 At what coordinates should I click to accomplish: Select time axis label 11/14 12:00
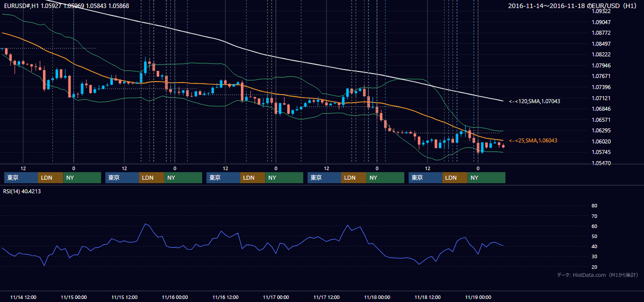pos(23,297)
